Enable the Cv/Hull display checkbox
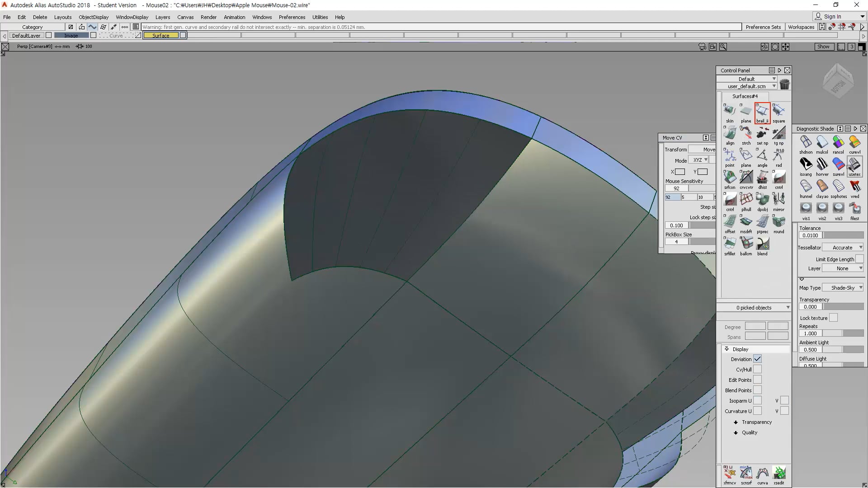 click(757, 369)
